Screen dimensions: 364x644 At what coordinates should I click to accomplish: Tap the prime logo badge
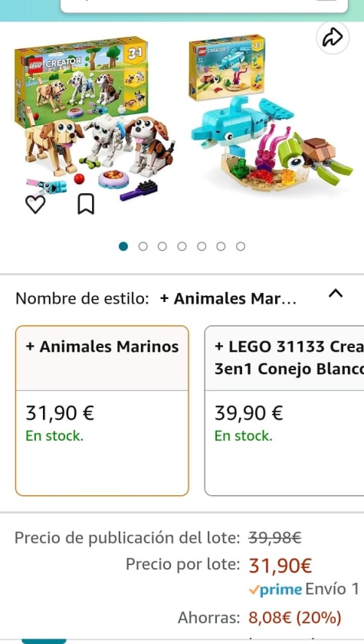pyautogui.click(x=275, y=590)
